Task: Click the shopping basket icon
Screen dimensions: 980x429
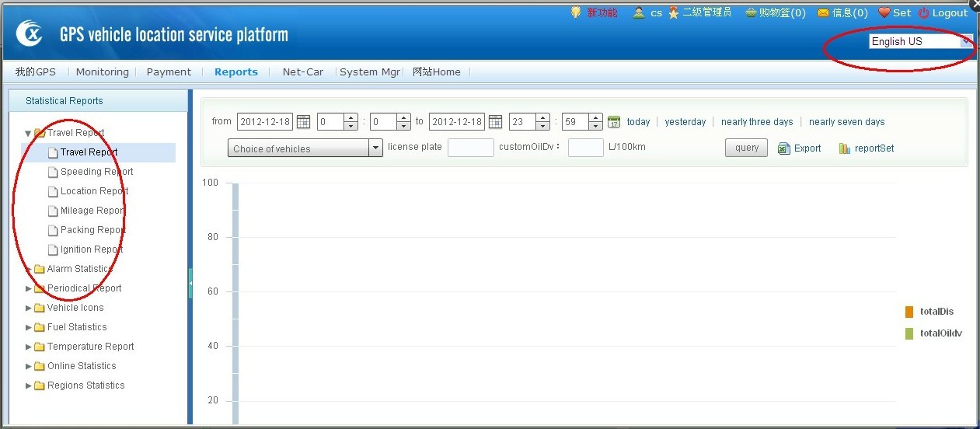Action: (751, 13)
